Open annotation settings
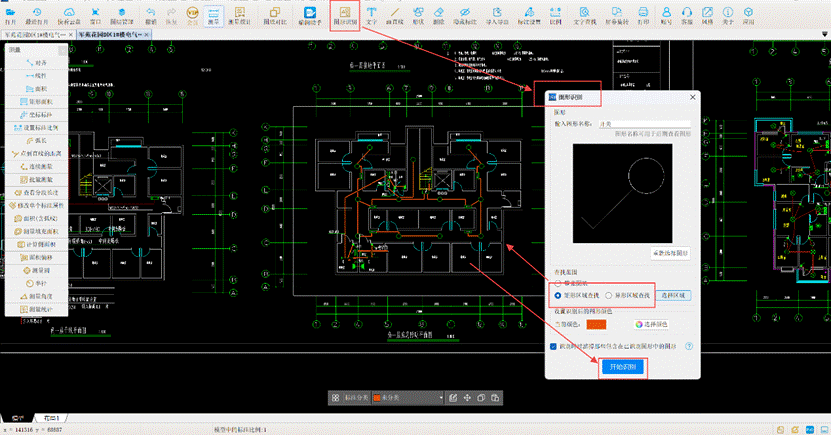This screenshot has width=831, height=435. pos(529,15)
